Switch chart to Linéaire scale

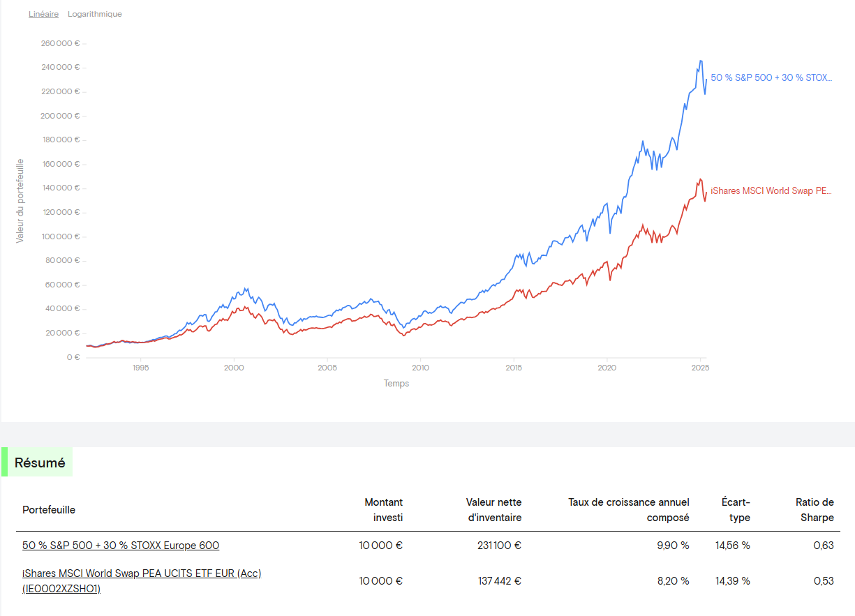43,14
